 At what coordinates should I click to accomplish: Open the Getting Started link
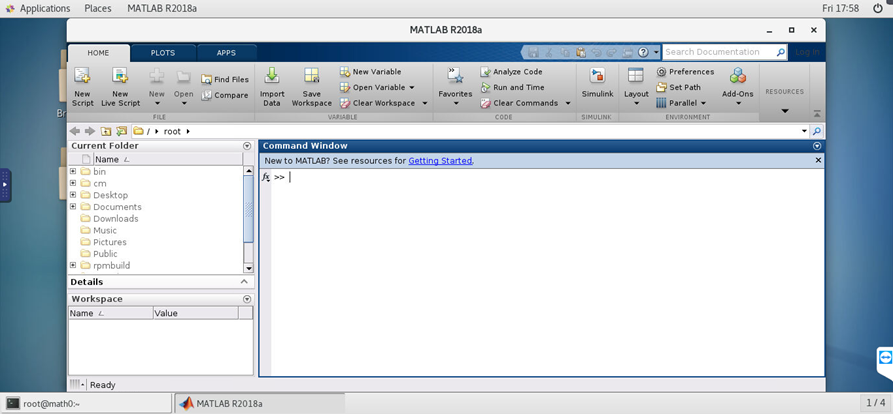click(440, 161)
